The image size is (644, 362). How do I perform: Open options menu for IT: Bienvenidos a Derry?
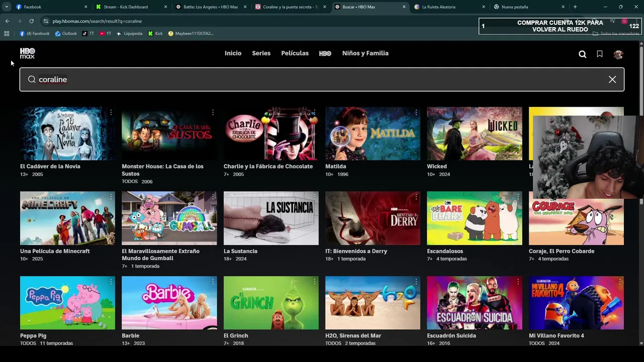pyautogui.click(x=416, y=197)
